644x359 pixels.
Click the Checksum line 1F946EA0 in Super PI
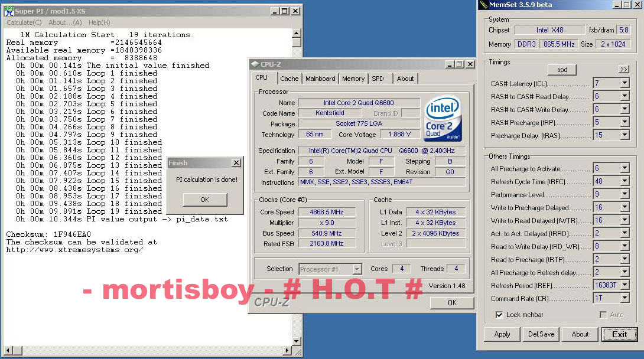tap(48, 234)
